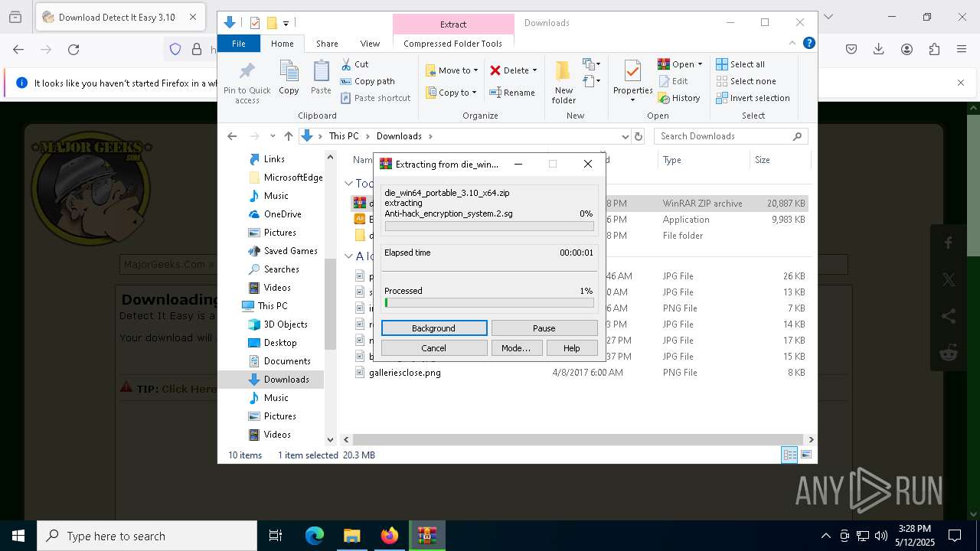
Task: Share page via Reddit icon
Action: (x=949, y=353)
